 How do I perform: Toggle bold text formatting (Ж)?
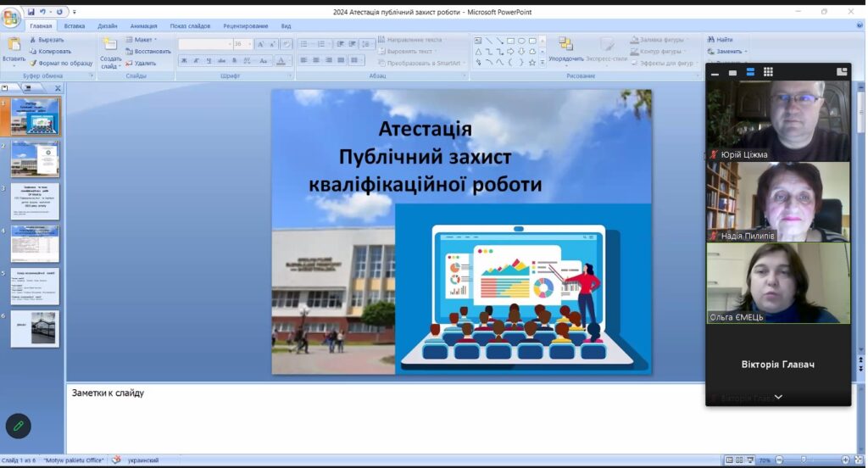pos(184,60)
